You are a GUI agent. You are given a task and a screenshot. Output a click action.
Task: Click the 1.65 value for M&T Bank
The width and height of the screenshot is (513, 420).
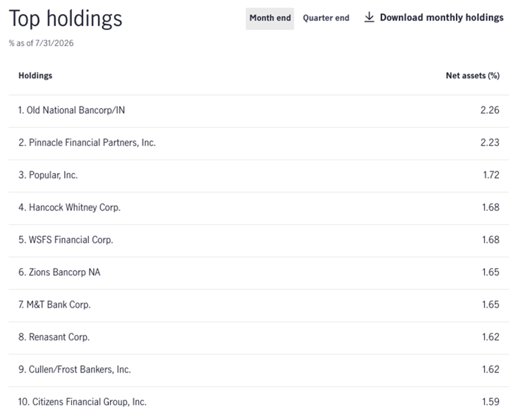coord(491,305)
